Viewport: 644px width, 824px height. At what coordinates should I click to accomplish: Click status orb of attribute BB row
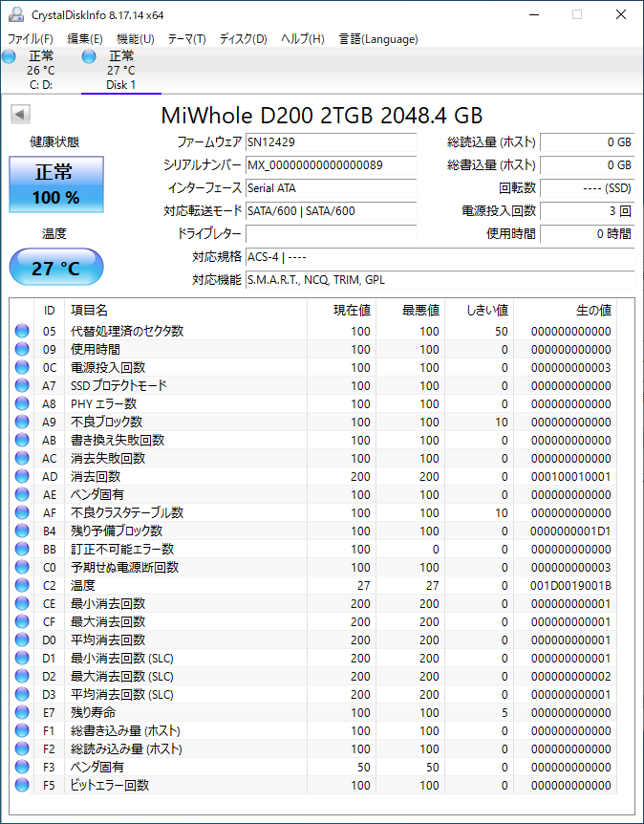(x=22, y=549)
